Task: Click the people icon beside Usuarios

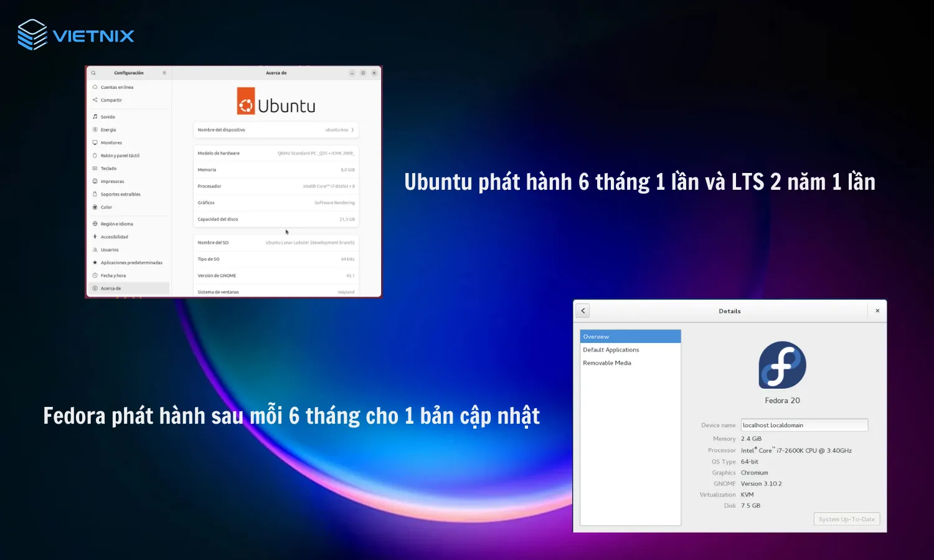Action: 95,250
